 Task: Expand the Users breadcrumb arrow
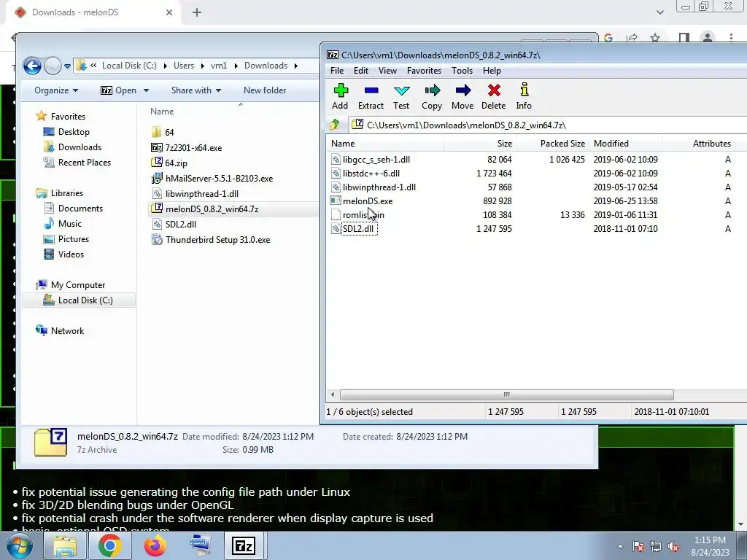tap(202, 66)
